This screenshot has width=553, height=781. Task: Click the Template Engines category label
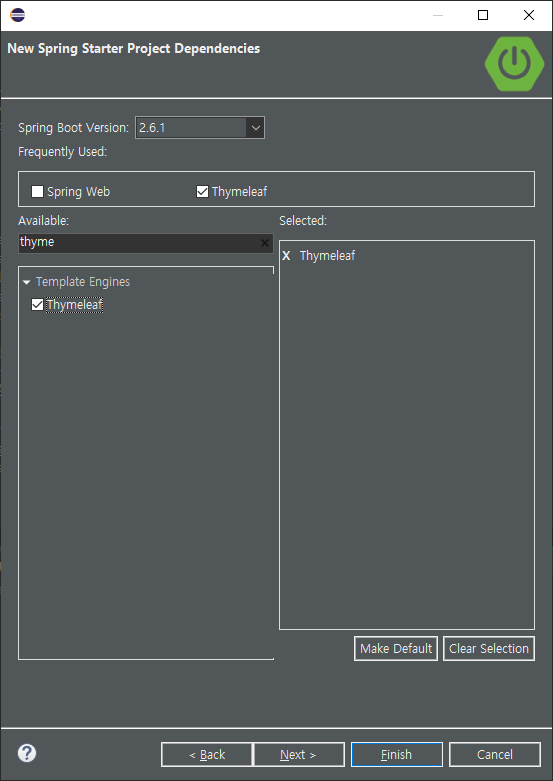tap(83, 282)
